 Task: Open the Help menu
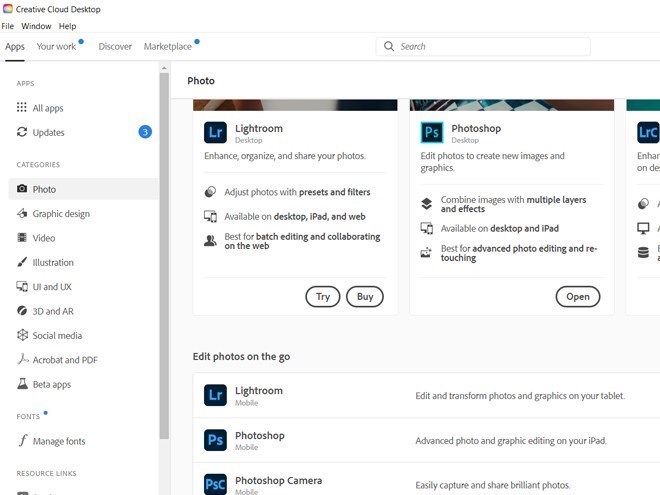click(67, 26)
